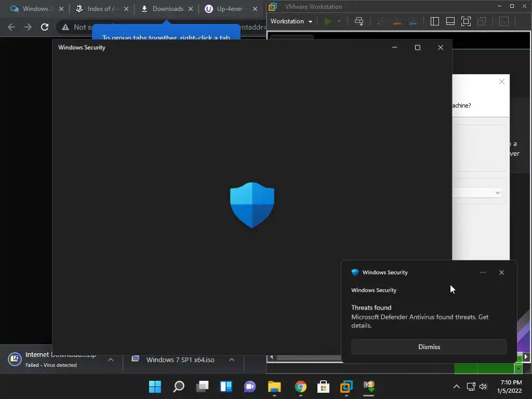Click the take snapshot icon in VMware toolbar
Screen dimensions: 532x399
pos(381,22)
